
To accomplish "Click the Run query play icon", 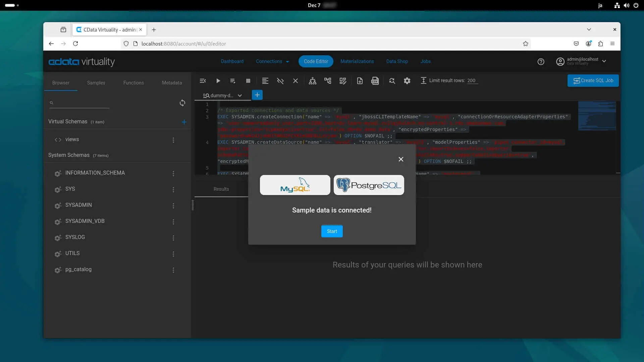I will (218, 81).
